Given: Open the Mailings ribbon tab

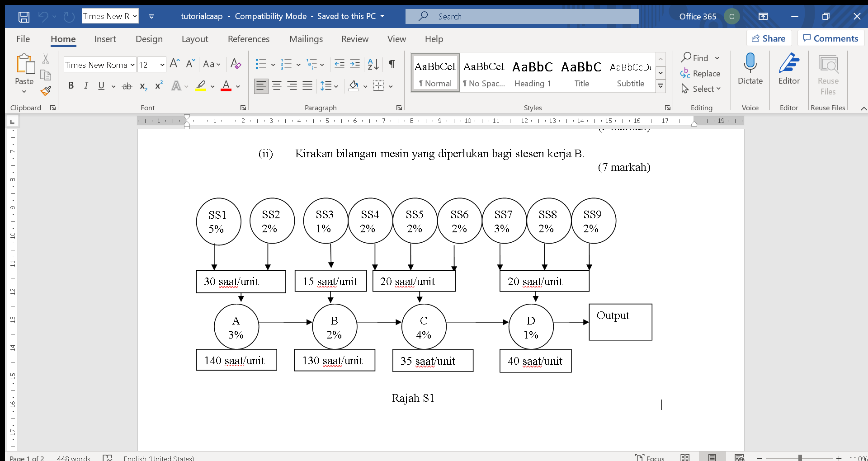Looking at the screenshot, I should [x=306, y=39].
